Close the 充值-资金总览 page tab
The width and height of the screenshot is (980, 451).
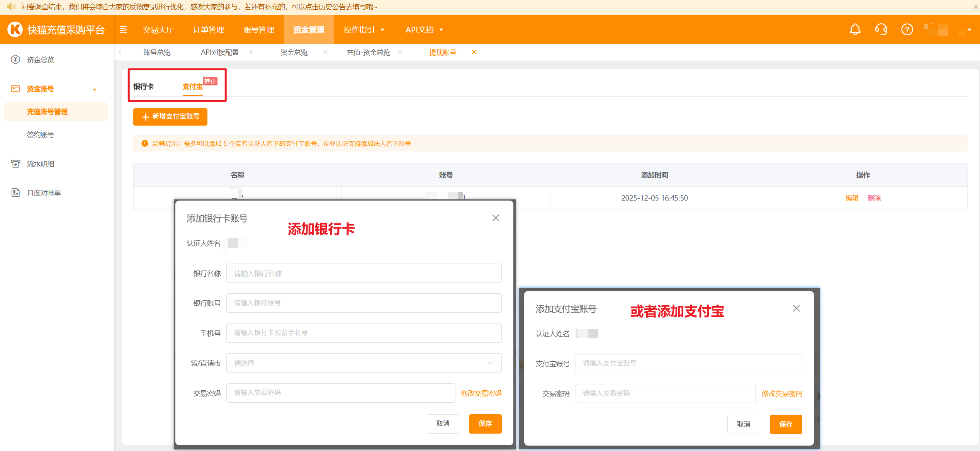click(400, 52)
